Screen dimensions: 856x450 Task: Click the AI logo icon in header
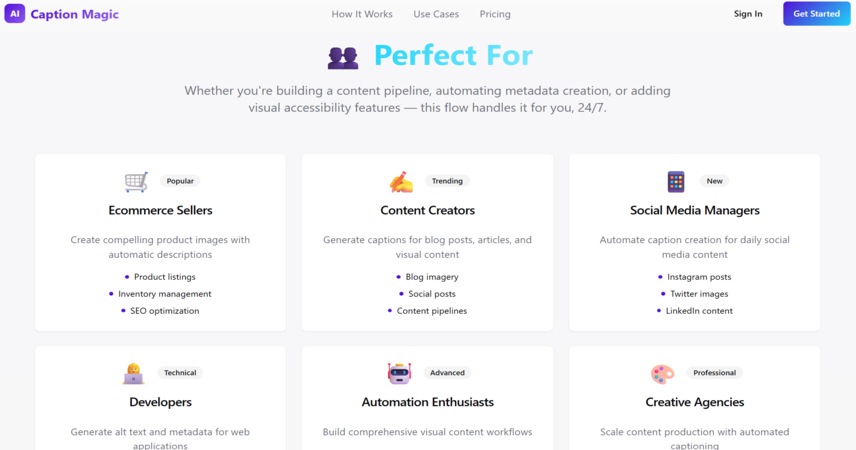click(15, 14)
